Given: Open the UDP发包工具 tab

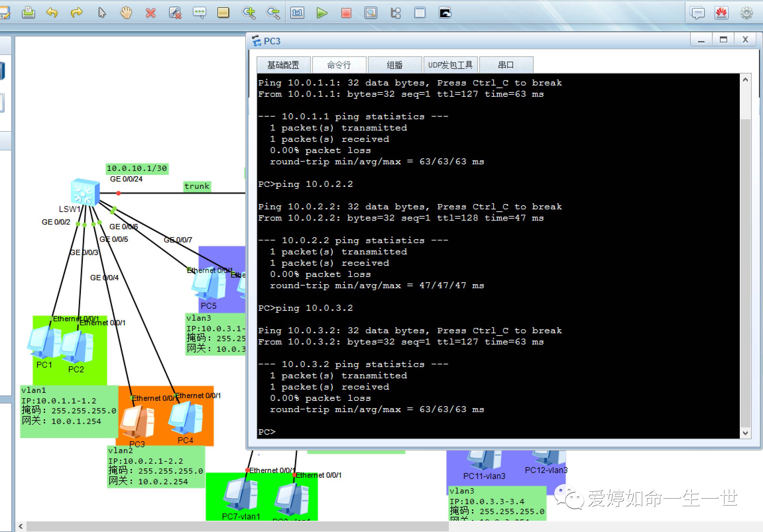Looking at the screenshot, I should coord(450,65).
